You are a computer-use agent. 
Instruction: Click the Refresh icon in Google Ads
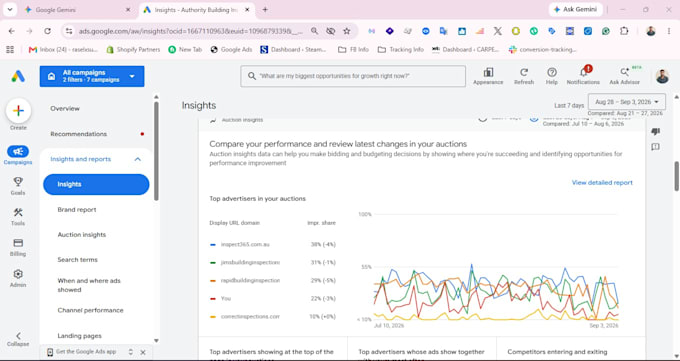(524, 72)
